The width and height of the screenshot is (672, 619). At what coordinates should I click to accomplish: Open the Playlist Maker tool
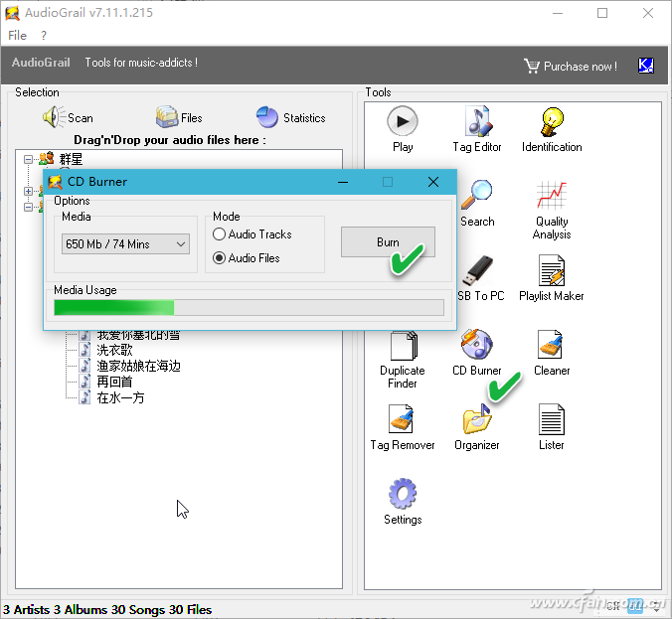tap(552, 278)
